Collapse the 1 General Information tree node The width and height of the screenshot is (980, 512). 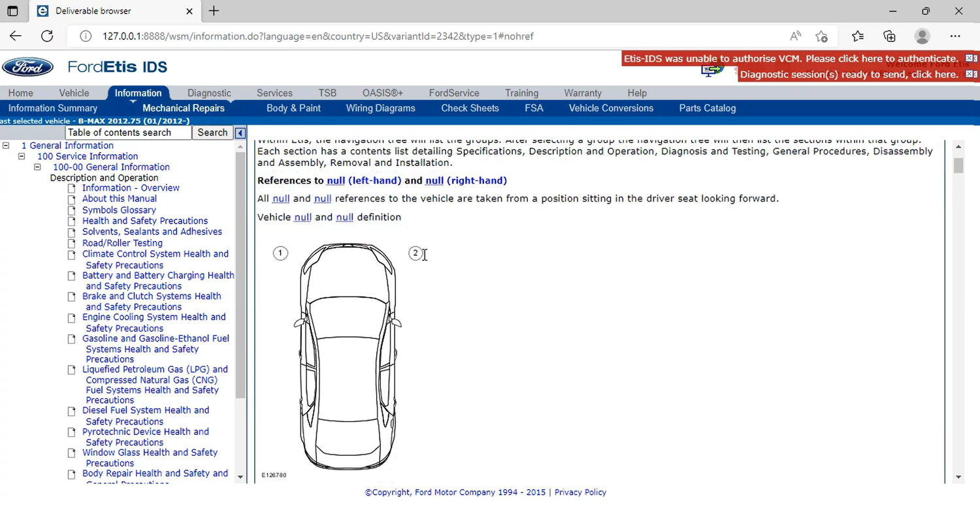[x=6, y=146]
